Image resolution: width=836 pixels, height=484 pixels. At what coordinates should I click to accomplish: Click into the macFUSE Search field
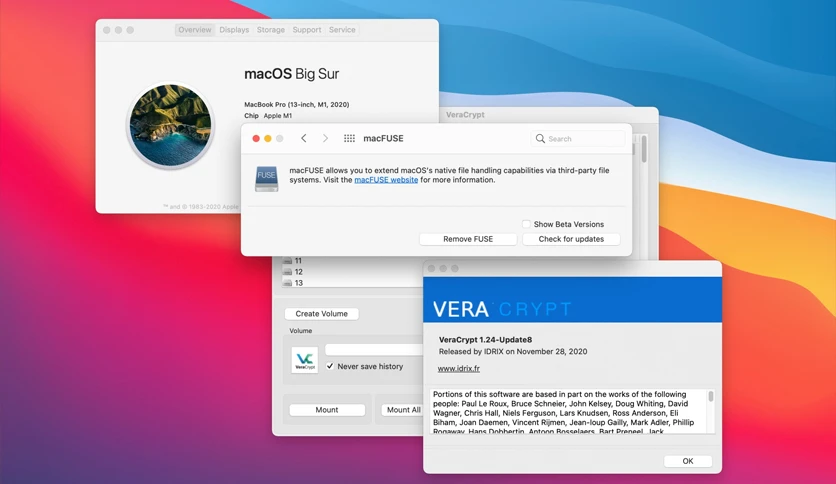[578, 139]
